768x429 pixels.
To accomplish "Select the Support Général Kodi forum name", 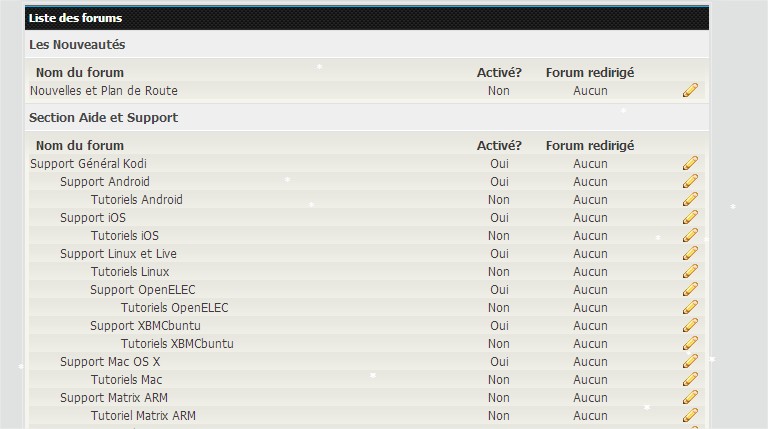I will [88, 164].
